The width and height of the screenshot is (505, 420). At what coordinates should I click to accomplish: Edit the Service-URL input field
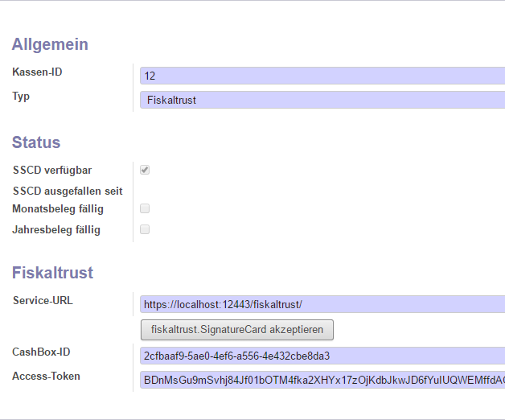click(322, 304)
